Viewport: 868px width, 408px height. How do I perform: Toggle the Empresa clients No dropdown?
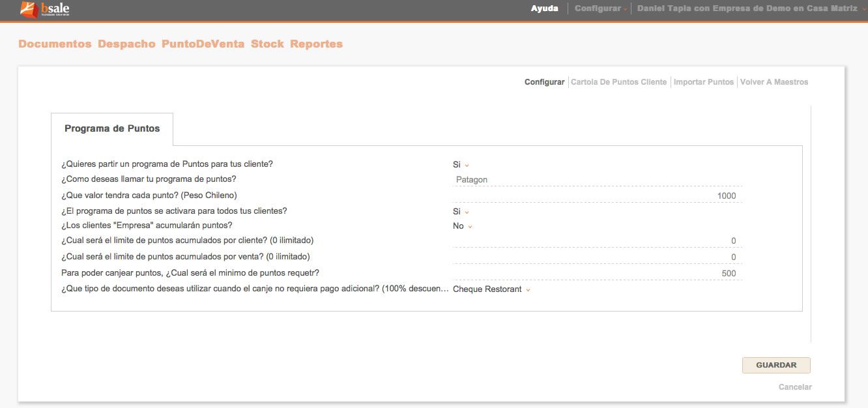462,226
